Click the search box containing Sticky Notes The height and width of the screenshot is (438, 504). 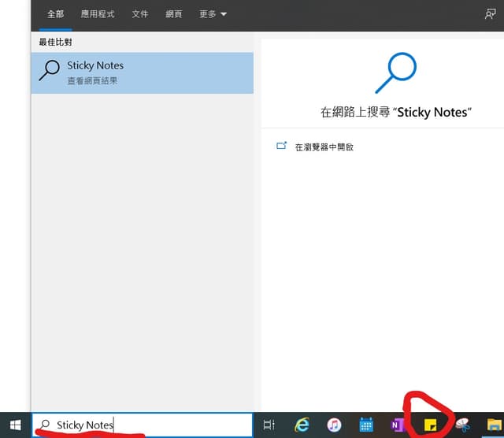tap(142, 425)
